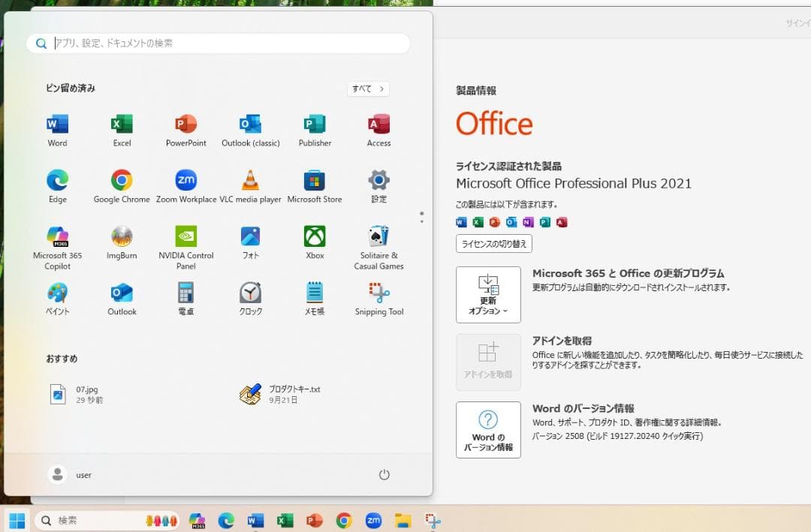The image size is (811, 532).
Task: Click the Start menu search field
Action: point(218,43)
